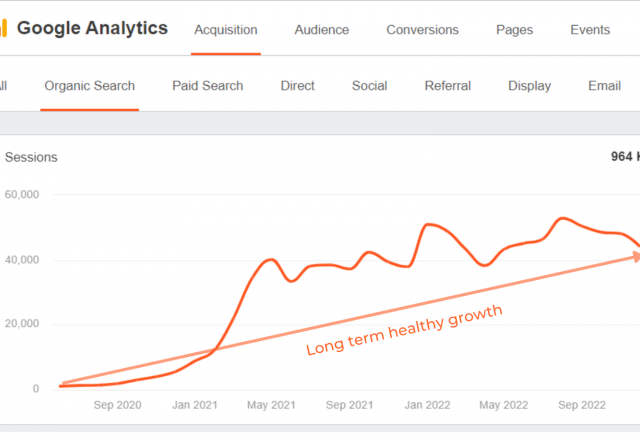Click the Google Analytics title text

(93, 28)
